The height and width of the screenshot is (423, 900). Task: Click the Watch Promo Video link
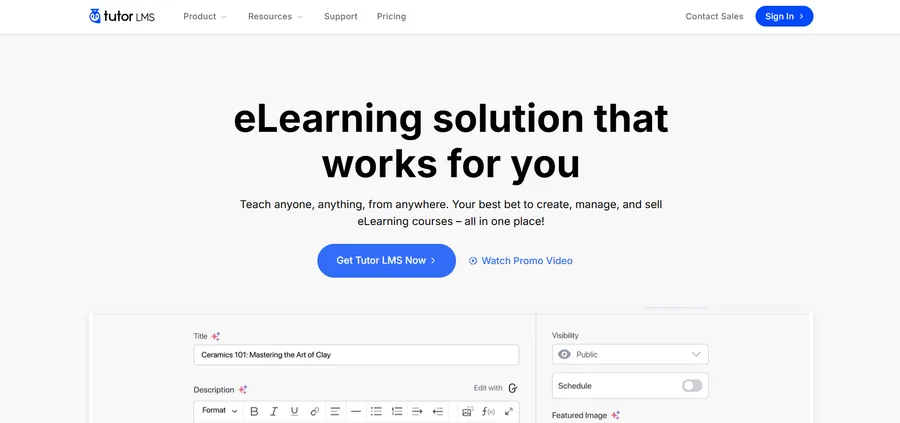tap(521, 261)
